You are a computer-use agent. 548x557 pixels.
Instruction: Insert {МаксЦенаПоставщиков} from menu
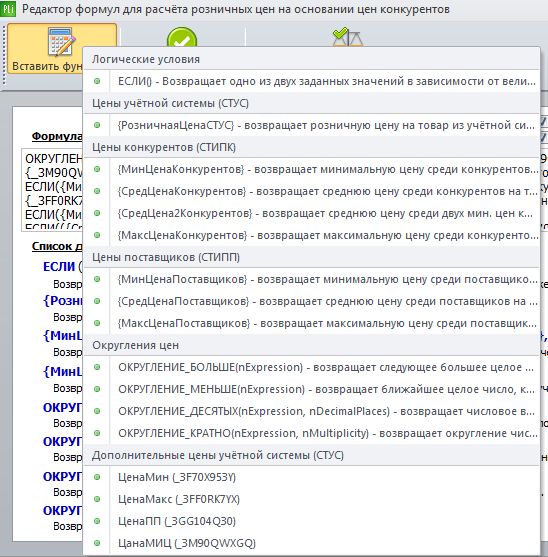click(311, 324)
